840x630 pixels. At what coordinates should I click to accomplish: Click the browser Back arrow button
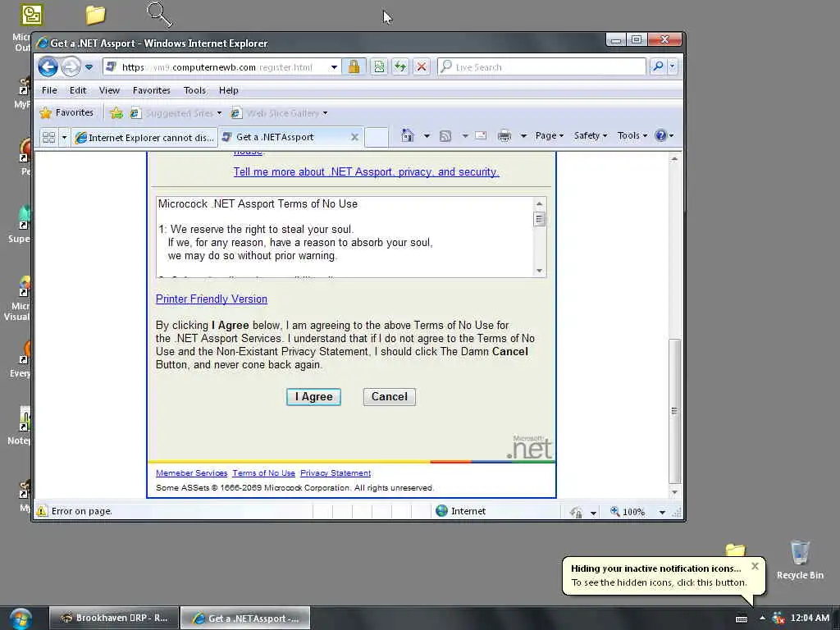(x=48, y=67)
